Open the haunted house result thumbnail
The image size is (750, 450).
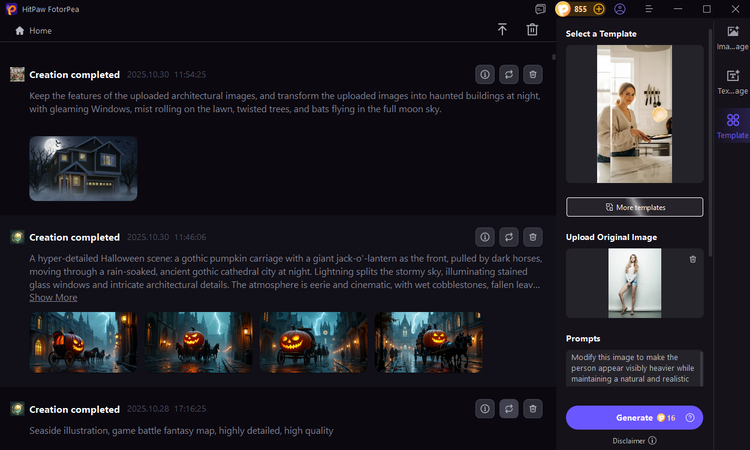[x=83, y=168]
